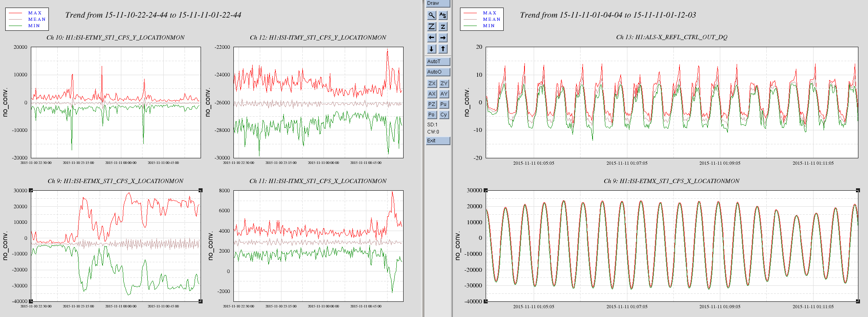Click bottom-left selection handle of left Ch 9 plot
This screenshot has width=868, height=317.
(31, 301)
